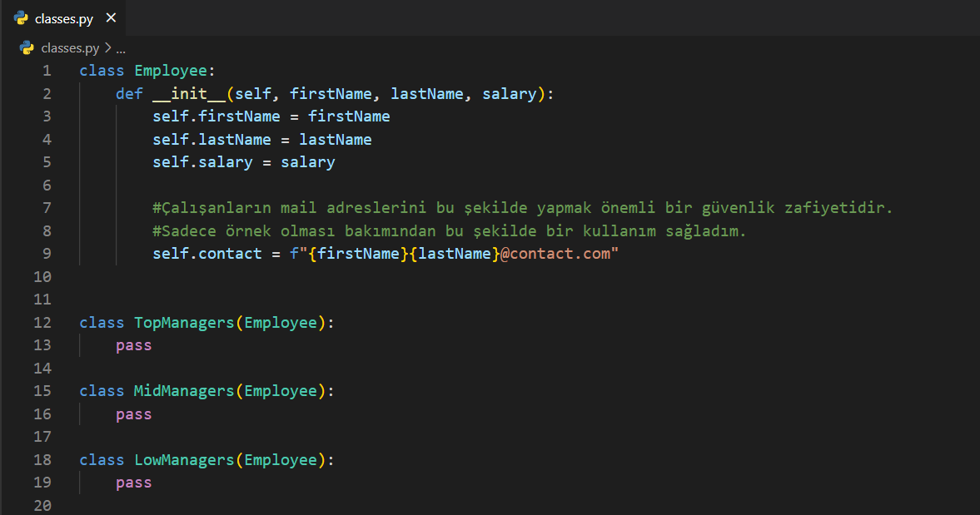Screen dimensions: 980x515
Task: Click line number 20 in the gutter
Action: 42,505
